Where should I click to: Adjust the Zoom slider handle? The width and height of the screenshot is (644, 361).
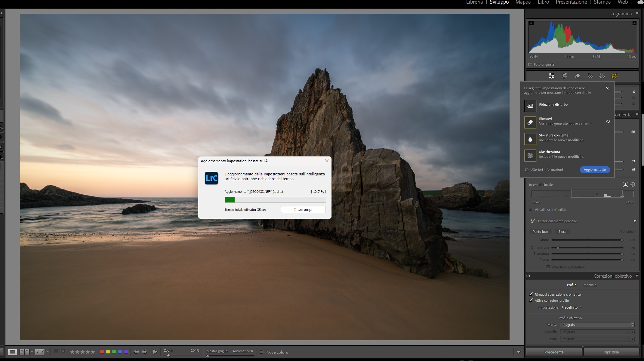(x=168, y=355)
